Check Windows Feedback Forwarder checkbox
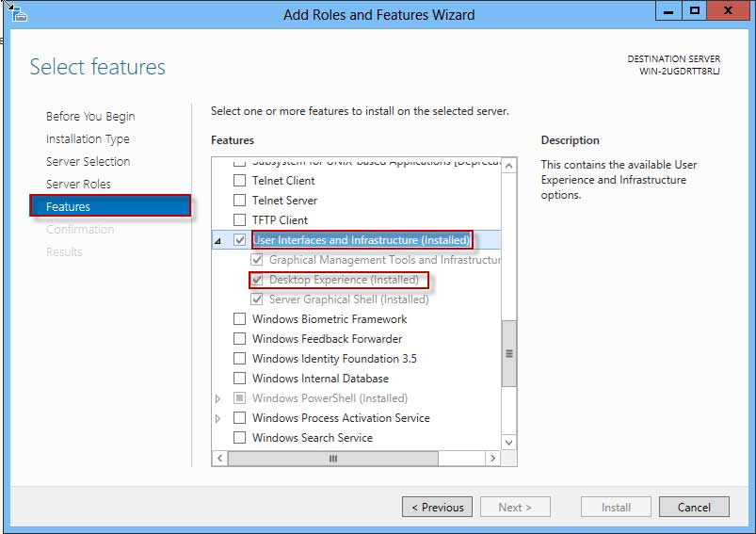The width and height of the screenshot is (756, 534). pos(240,339)
